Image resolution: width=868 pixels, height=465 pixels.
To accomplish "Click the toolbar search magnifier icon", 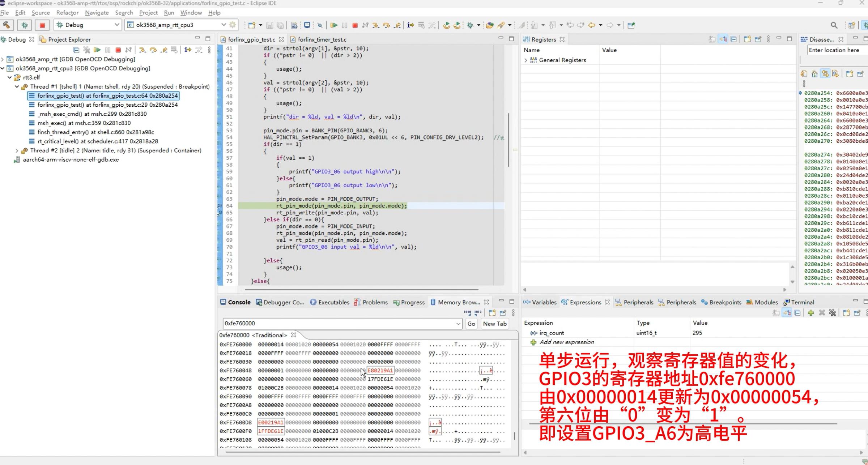I will pyautogui.click(x=834, y=25).
